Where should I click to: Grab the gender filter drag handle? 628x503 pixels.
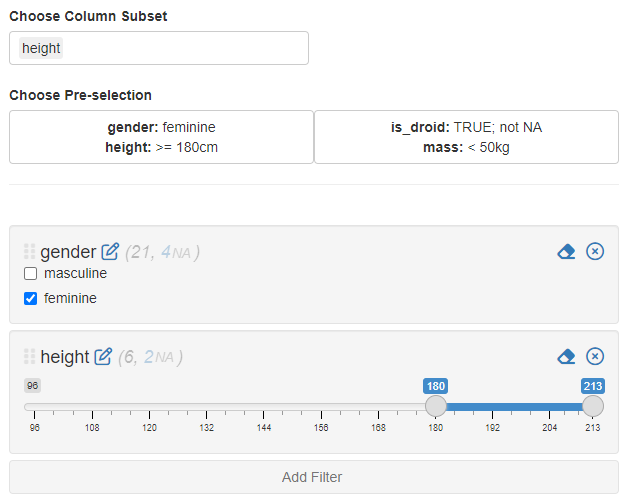click(x=29, y=252)
